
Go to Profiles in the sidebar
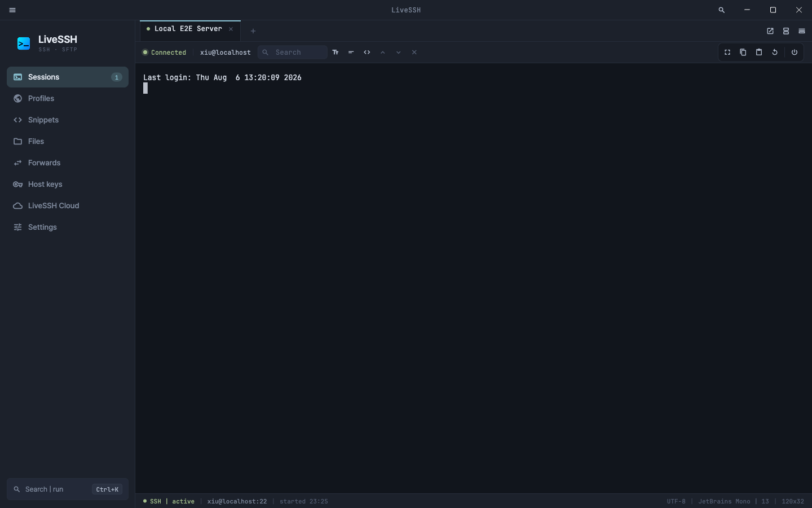click(68, 99)
